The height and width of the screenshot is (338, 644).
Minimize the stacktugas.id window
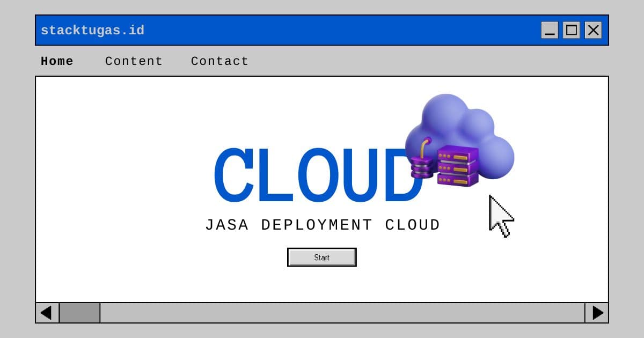click(x=550, y=30)
